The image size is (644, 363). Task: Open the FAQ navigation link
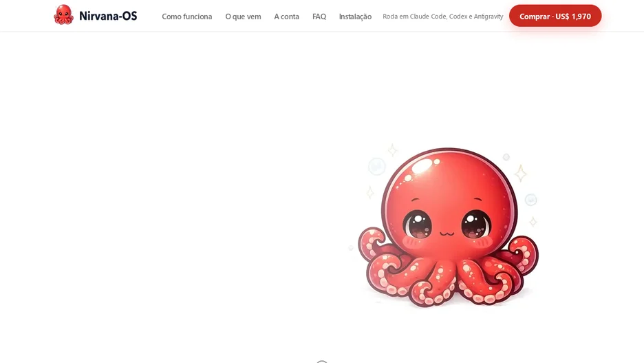tap(319, 17)
